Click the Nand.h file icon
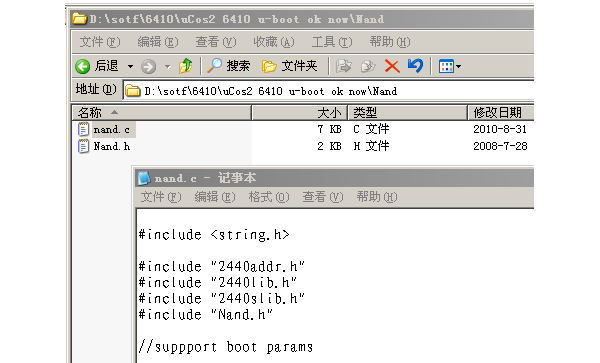This screenshot has height=363, width=600. click(83, 147)
